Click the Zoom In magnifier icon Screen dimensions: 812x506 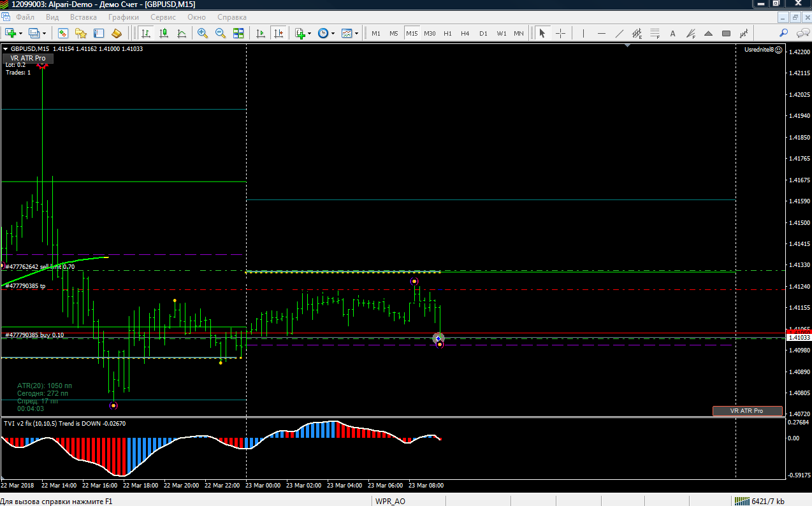203,33
